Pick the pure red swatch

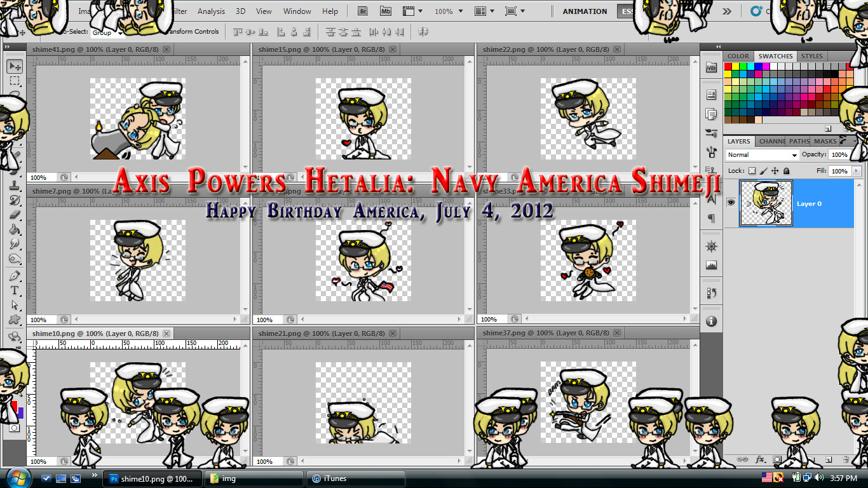tap(728, 66)
